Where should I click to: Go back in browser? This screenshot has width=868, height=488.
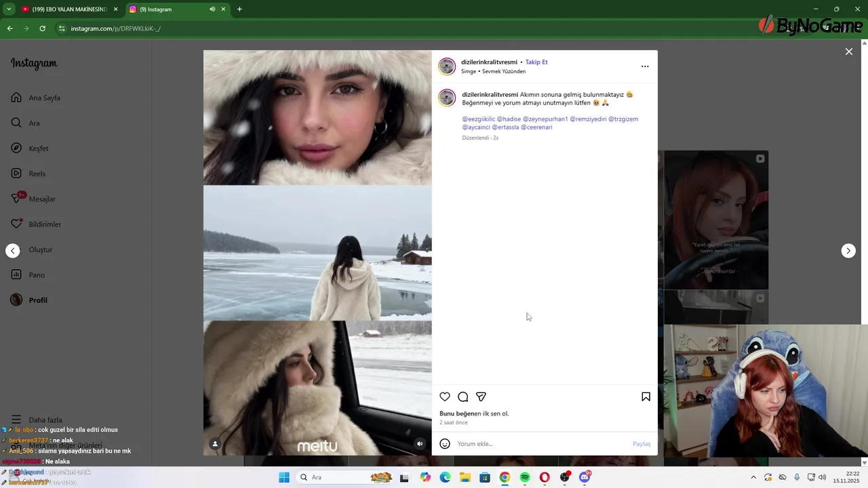[x=9, y=28]
